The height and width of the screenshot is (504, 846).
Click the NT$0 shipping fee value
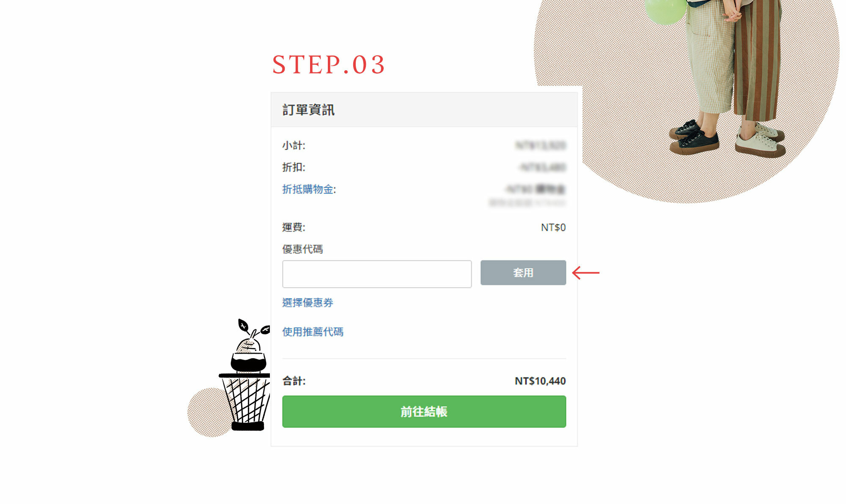(x=553, y=227)
